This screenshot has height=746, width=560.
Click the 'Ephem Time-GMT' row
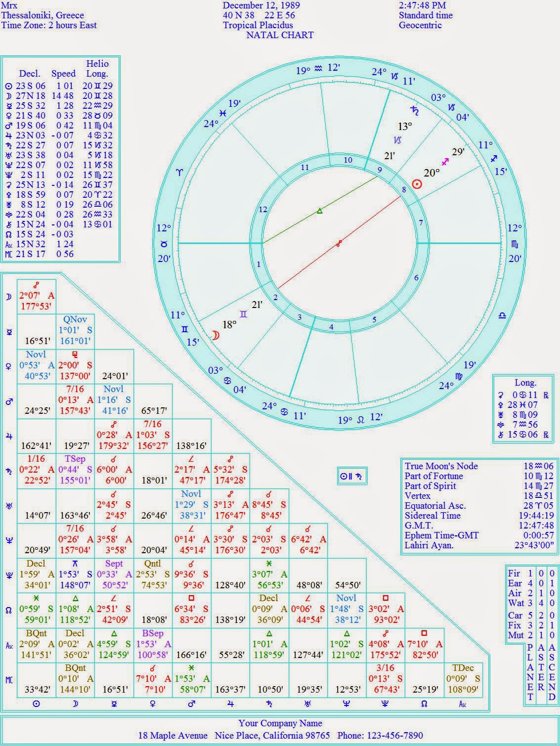[479, 535]
